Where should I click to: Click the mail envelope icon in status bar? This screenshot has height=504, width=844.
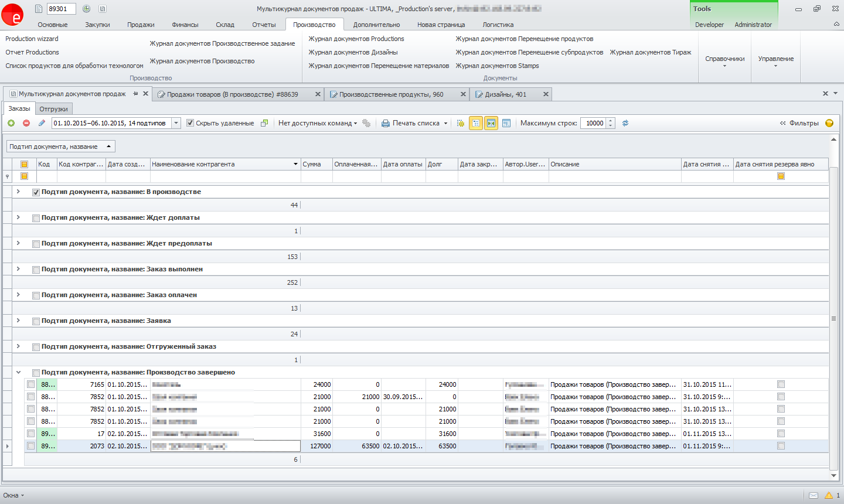tap(814, 495)
